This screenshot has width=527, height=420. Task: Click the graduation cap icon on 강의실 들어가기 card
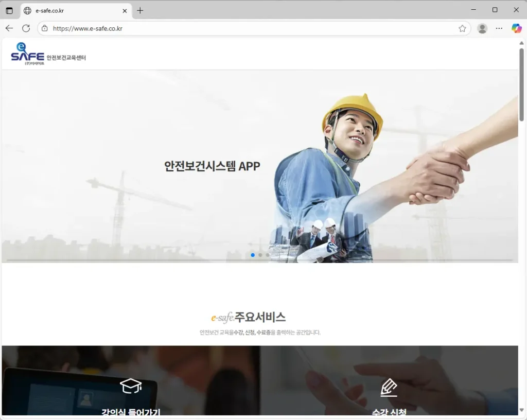[130, 385]
